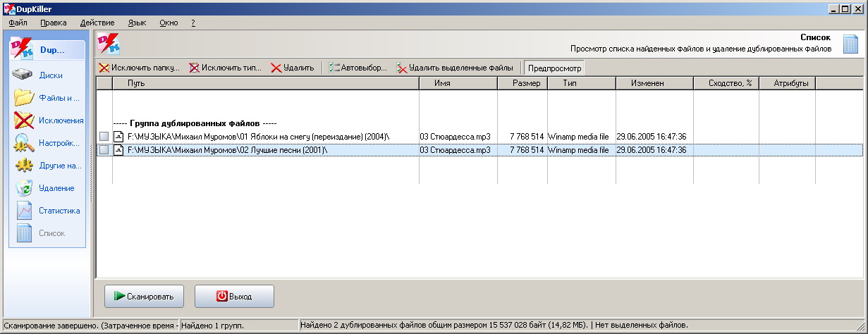Image resolution: width=868 pixels, height=334 pixels.
Task: Check the box for Лучшие песни file
Action: point(104,150)
